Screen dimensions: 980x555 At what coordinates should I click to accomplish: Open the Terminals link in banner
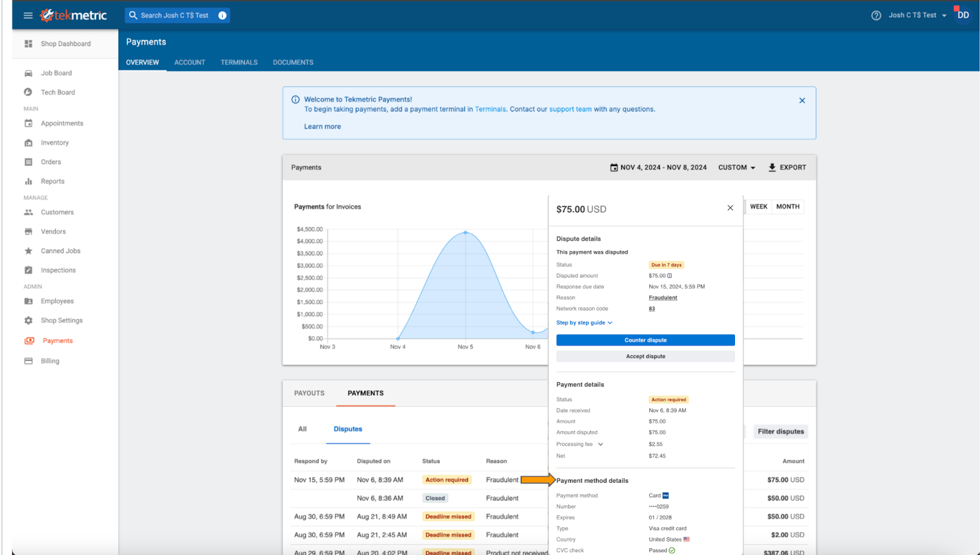(x=491, y=110)
